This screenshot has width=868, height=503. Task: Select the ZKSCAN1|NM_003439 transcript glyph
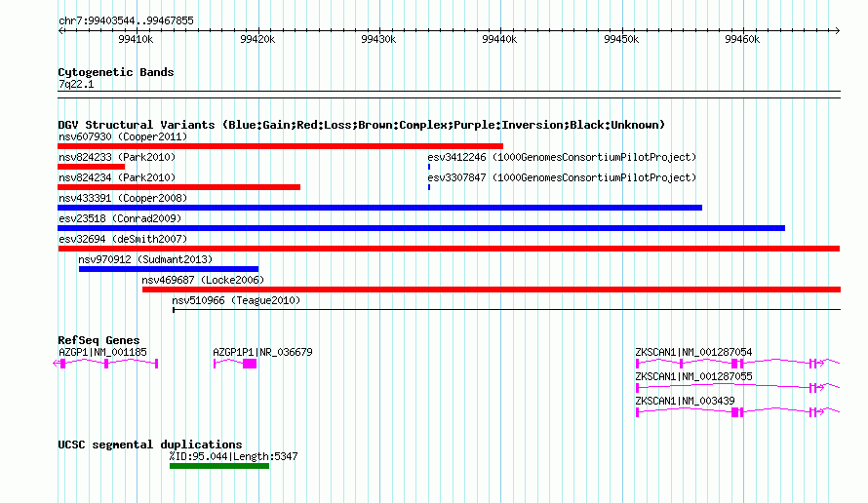738,412
